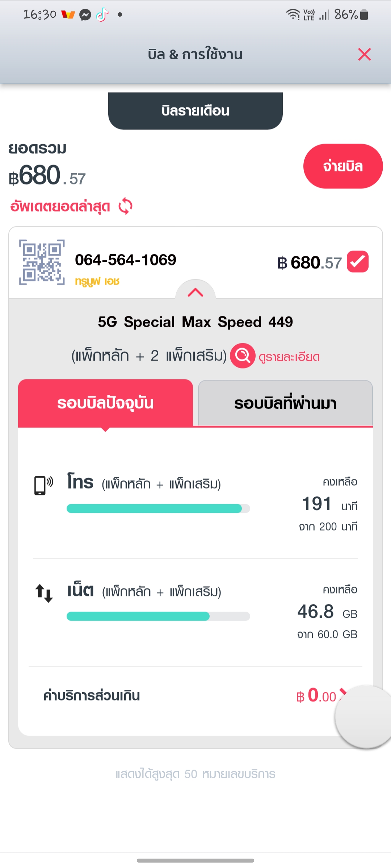391x868 pixels.
Task: Tap the จ่ายบิล pay button
Action: tap(343, 166)
